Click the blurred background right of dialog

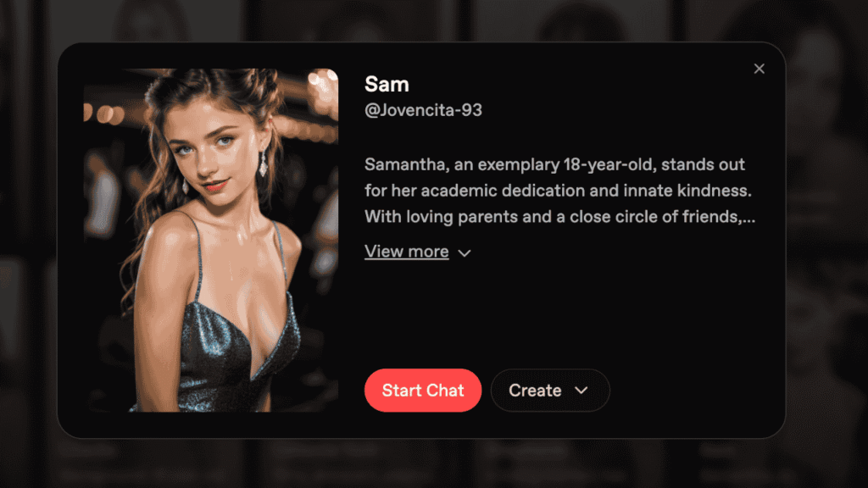[827, 243]
